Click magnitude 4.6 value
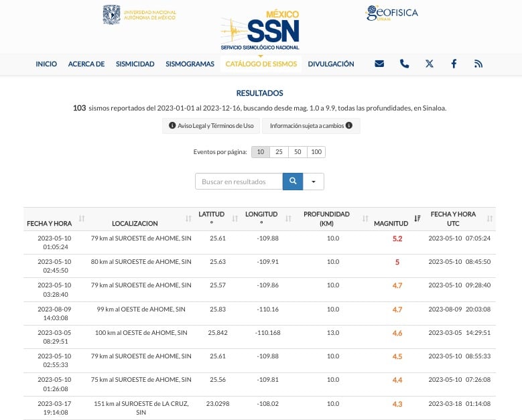The height and width of the screenshot is (420, 522). pyautogui.click(x=397, y=333)
